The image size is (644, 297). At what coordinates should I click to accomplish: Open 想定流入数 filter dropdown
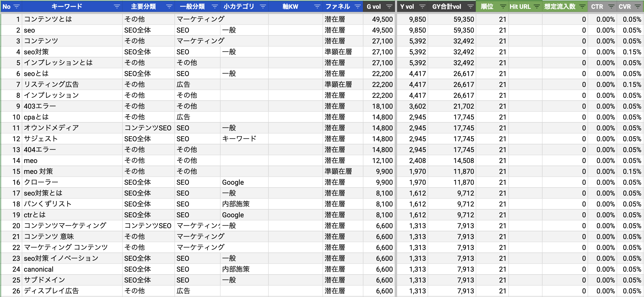point(582,7)
